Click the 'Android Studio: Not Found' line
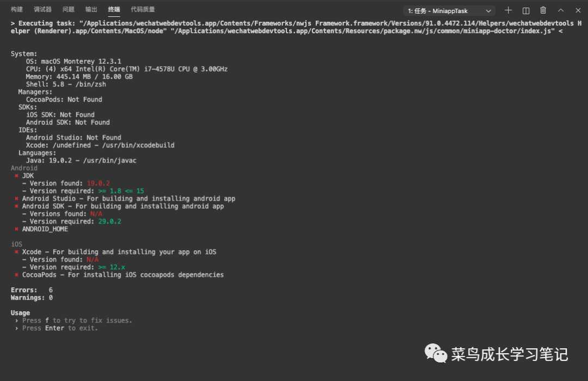The image size is (588, 381). click(x=73, y=137)
